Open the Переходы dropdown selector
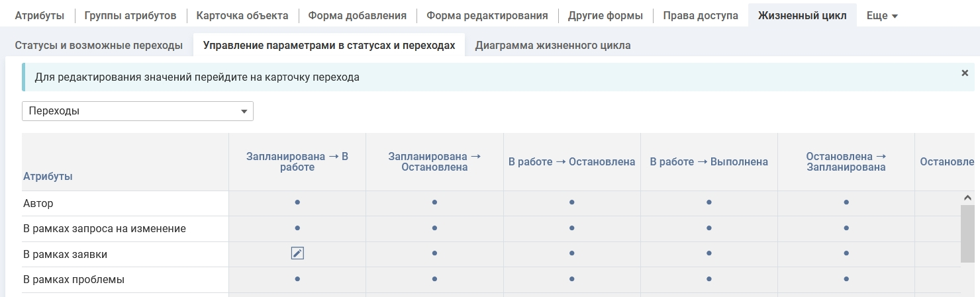 pos(138,111)
